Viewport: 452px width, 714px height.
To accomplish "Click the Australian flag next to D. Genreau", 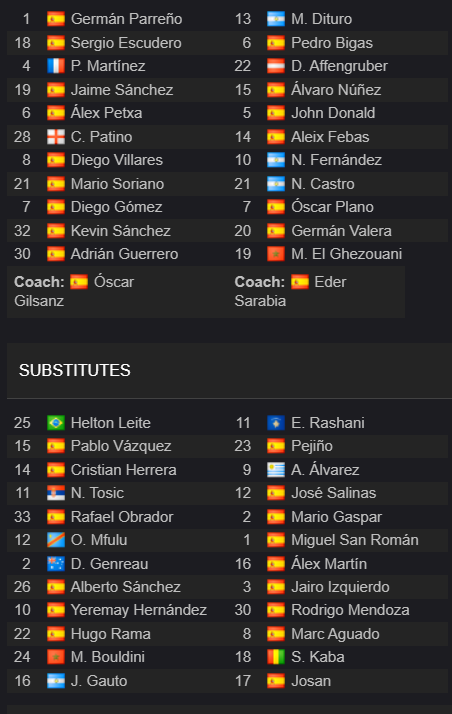I will pos(56,564).
